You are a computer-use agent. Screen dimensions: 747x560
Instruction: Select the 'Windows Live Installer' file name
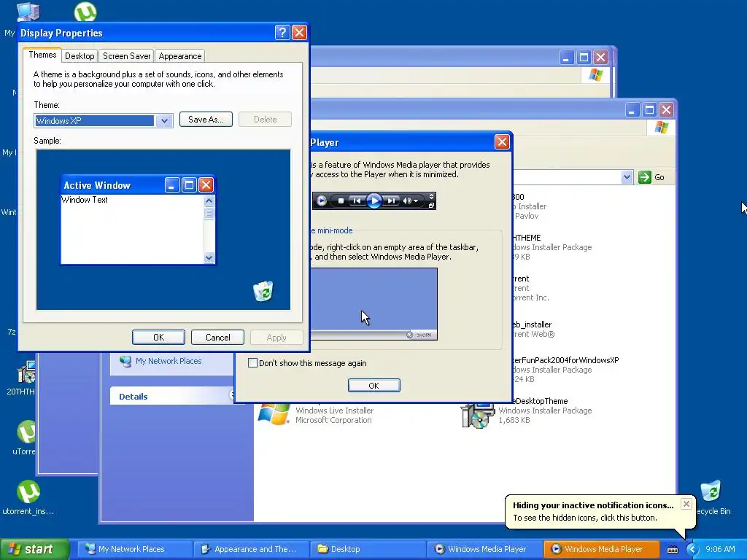point(334,411)
